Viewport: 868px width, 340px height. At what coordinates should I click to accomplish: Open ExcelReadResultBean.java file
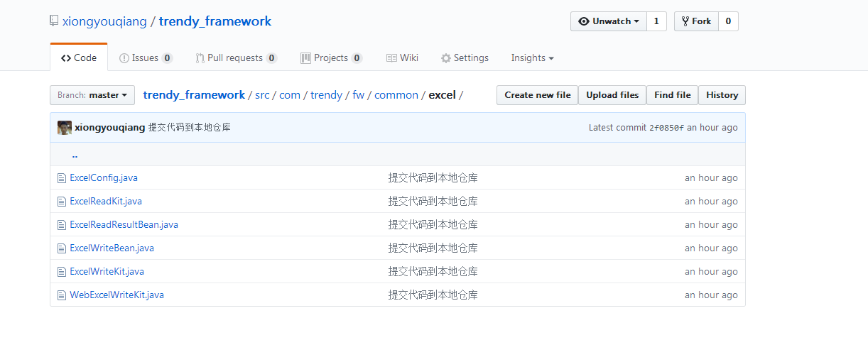coord(124,225)
